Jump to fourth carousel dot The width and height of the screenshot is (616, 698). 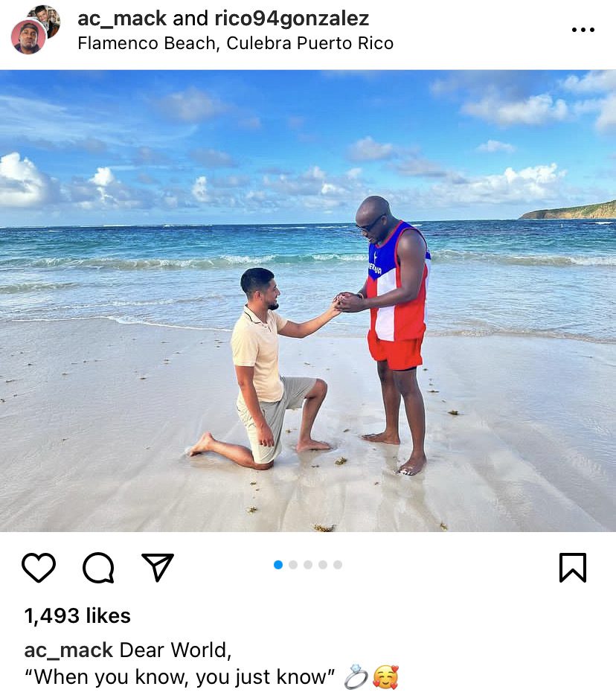click(323, 565)
